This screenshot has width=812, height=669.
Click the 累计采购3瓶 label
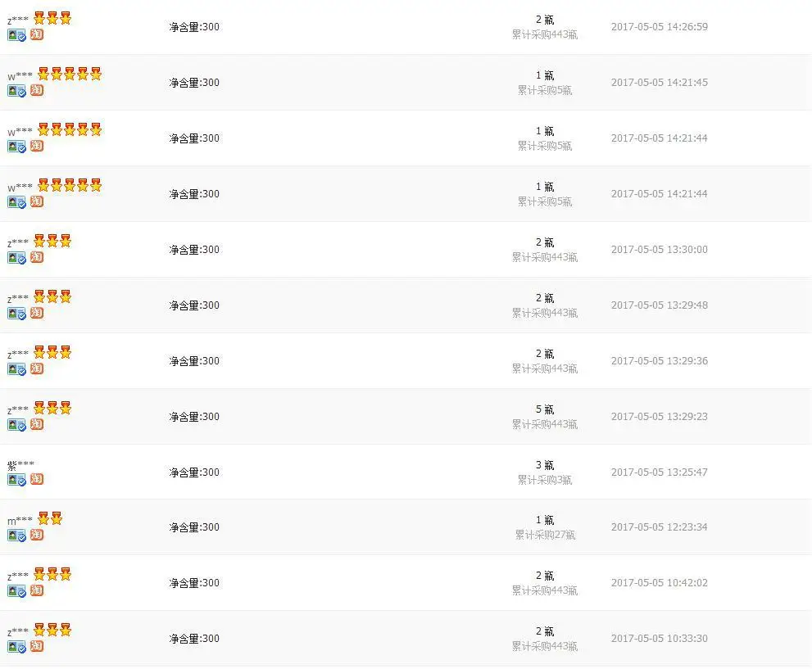click(x=545, y=480)
